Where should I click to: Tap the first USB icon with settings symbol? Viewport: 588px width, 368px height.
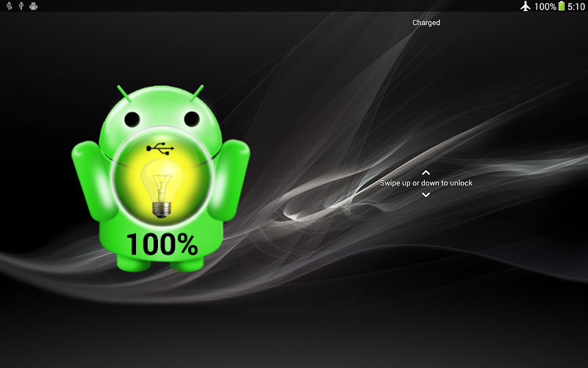click(9, 6)
